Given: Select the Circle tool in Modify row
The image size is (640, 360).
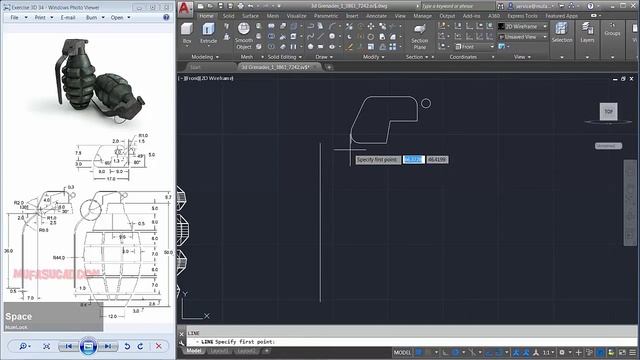Looking at the screenshot, I should coord(371,36).
